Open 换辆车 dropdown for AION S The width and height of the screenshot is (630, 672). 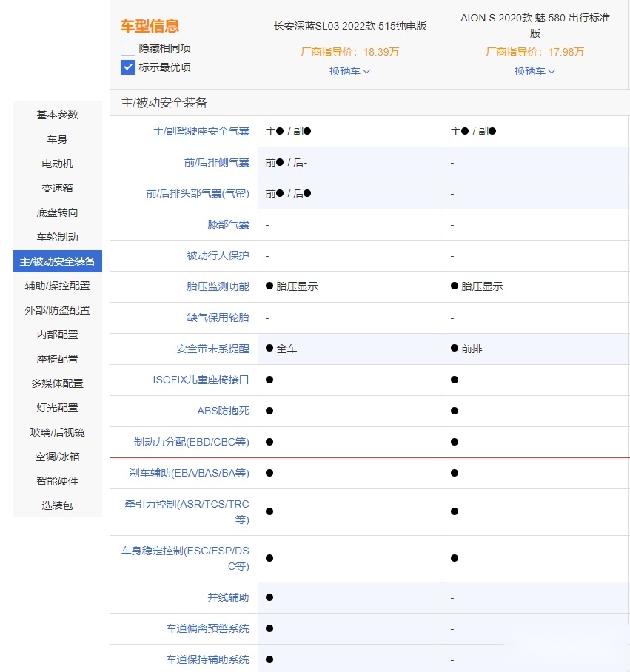(x=535, y=71)
